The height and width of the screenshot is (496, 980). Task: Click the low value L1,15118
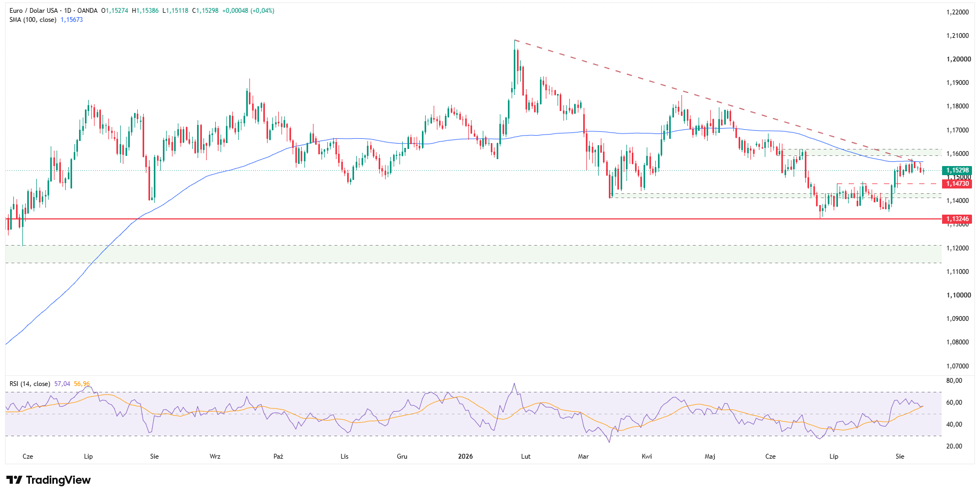point(176,11)
